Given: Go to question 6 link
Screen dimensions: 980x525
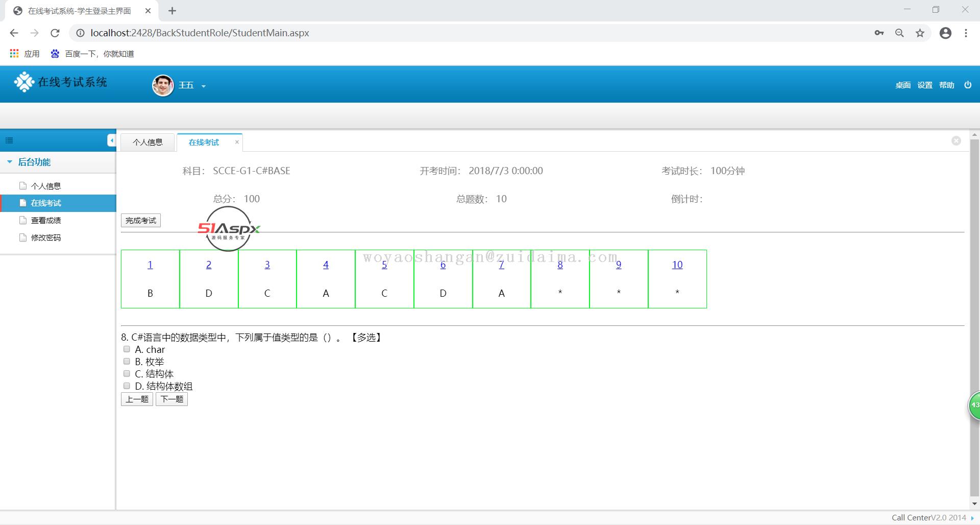Looking at the screenshot, I should (443, 265).
